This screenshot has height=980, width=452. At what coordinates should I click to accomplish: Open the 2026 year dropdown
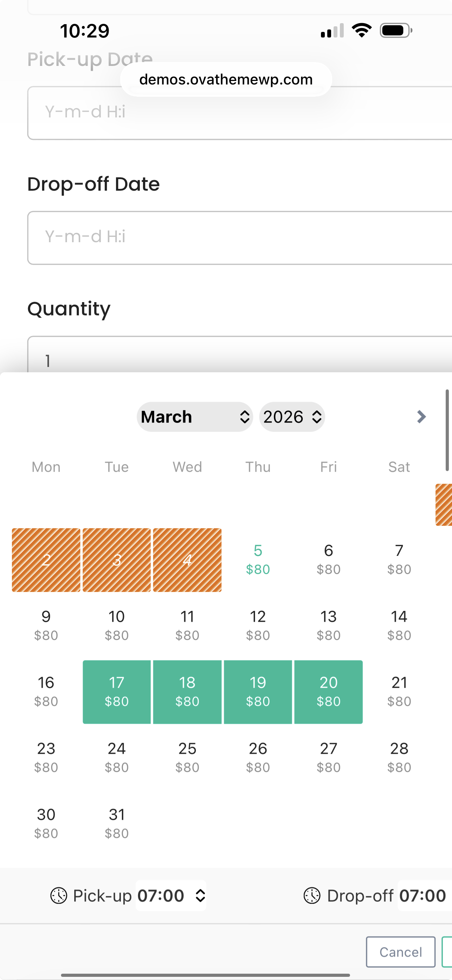[x=292, y=417]
